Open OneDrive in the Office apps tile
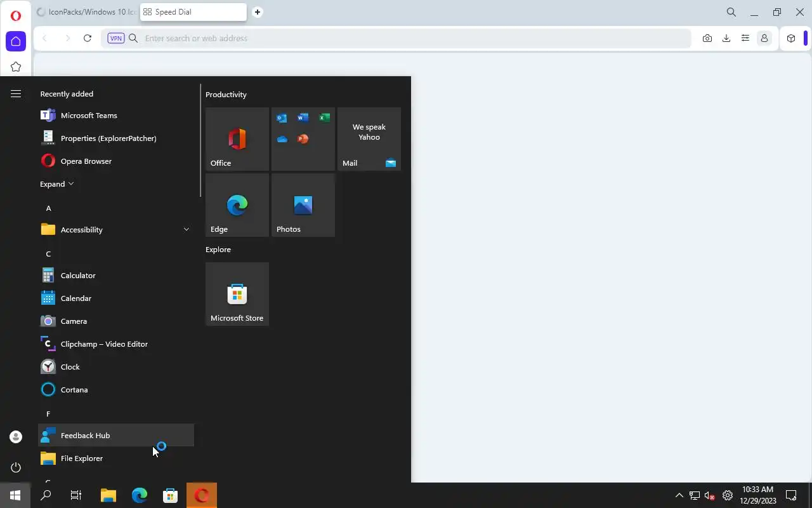The height and width of the screenshot is (508, 812). tap(282, 139)
